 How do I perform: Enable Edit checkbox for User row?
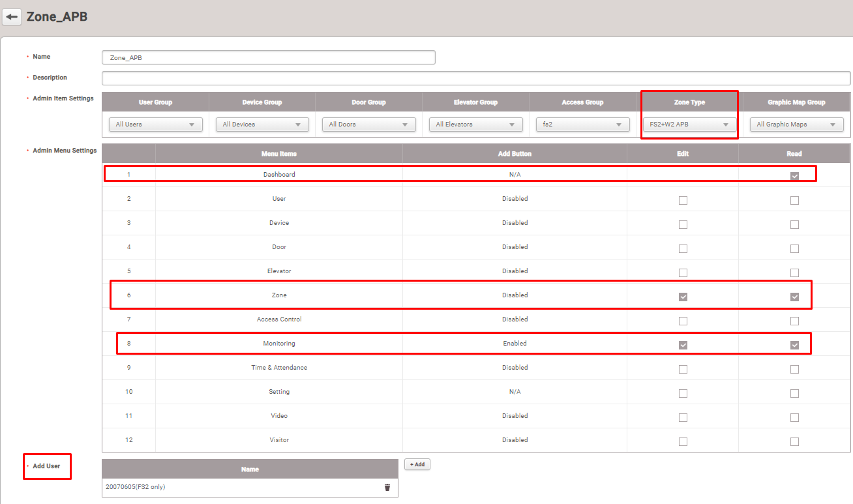click(683, 201)
